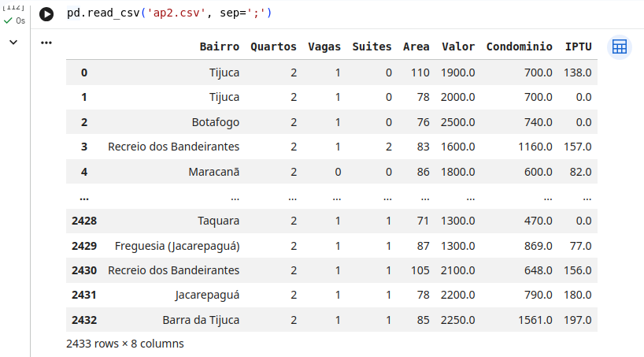Screen dimensions: 644x357
Task: Click the Botafogo cell in row 2
Action: point(215,122)
